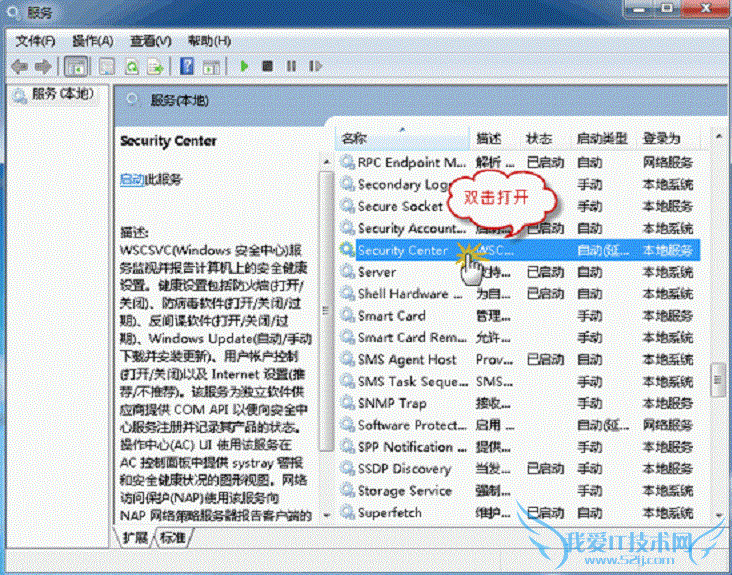The width and height of the screenshot is (732, 575).
Task: Click description pane scrollbar up arrow
Action: tap(327, 162)
